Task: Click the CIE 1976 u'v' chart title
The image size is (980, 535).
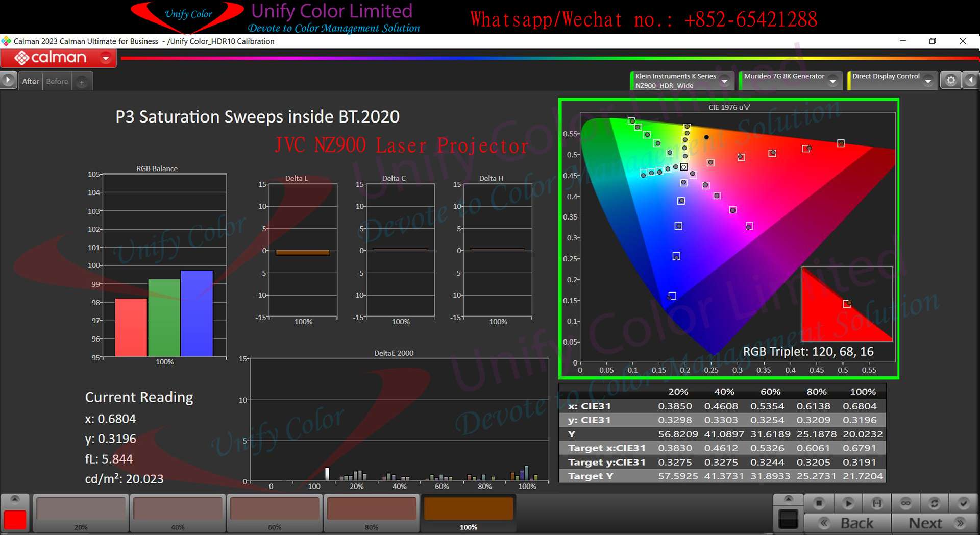Action: [729, 107]
